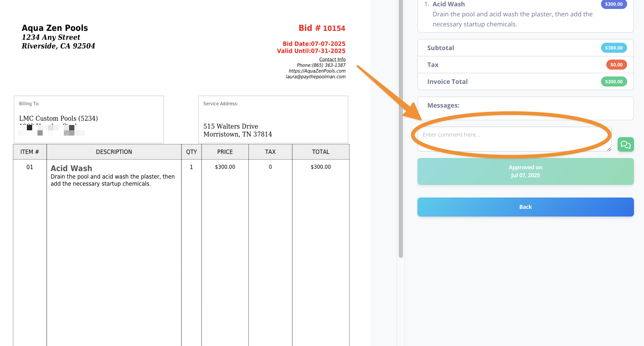Click the Bid # 10154 heading

click(321, 28)
